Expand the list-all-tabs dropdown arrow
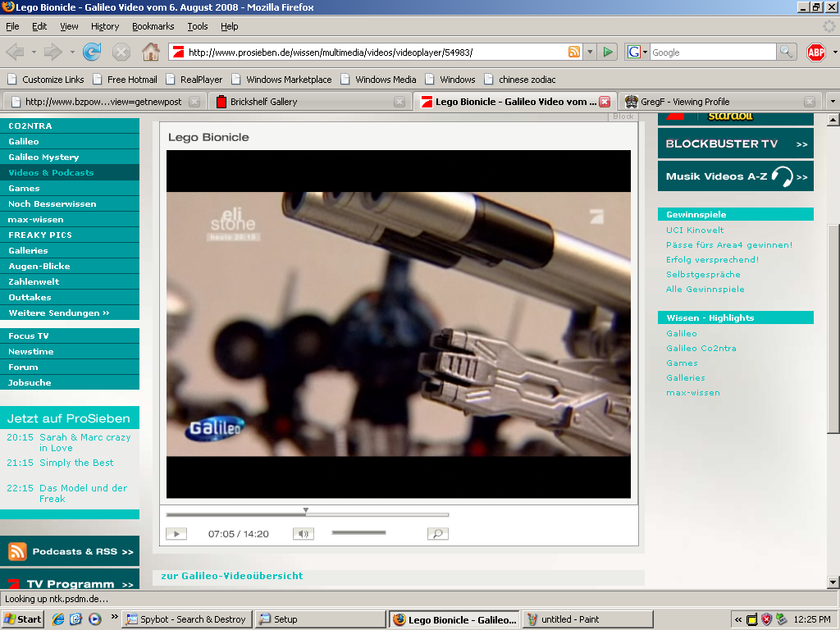The height and width of the screenshot is (630, 840). click(x=833, y=101)
